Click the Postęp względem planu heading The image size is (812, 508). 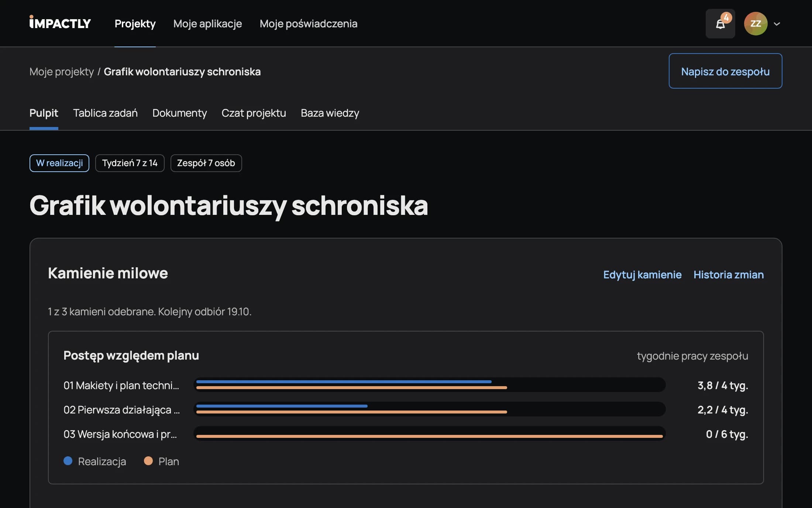(131, 356)
